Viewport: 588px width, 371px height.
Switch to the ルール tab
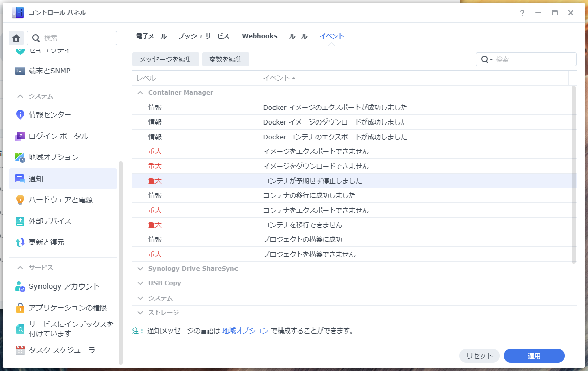click(x=298, y=36)
